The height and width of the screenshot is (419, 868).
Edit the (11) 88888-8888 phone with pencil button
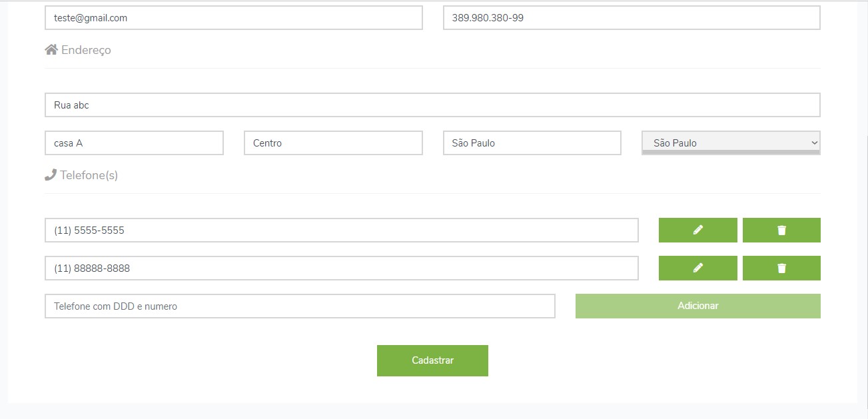point(697,268)
